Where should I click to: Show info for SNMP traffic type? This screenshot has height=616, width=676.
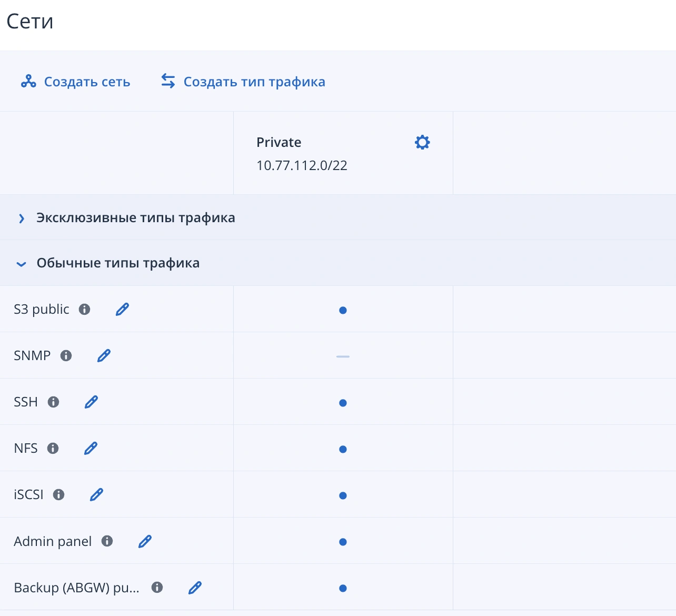point(66,356)
